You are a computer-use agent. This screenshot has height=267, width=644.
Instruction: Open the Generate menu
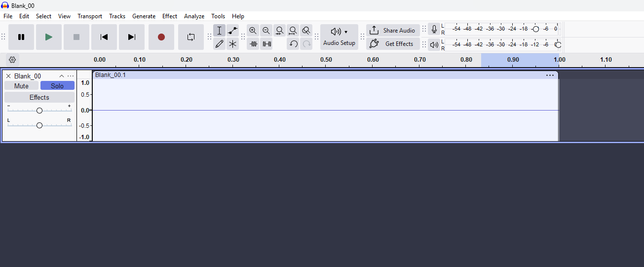coord(144,16)
